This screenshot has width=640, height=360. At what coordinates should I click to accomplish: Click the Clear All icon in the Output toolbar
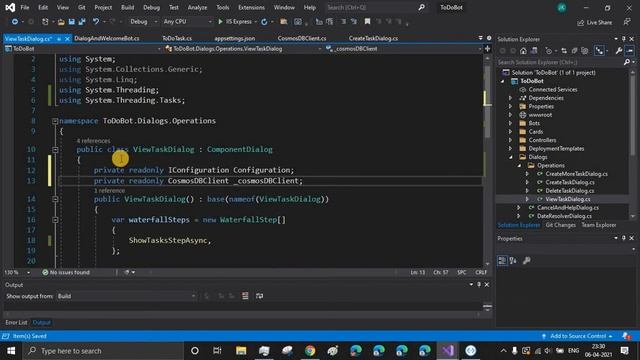pos(245,296)
